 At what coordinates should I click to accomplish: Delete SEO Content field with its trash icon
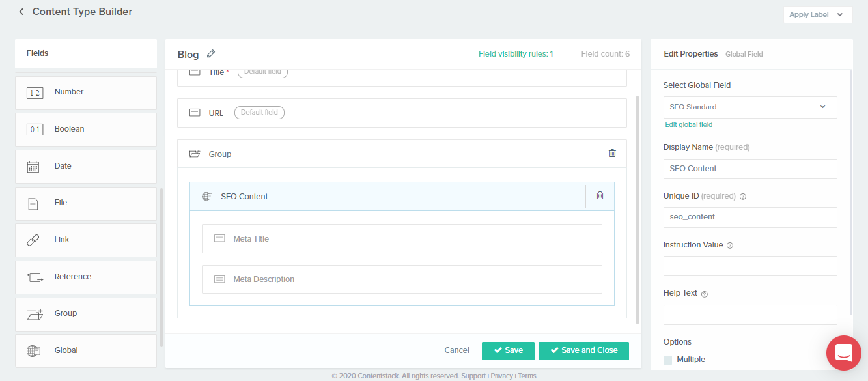pyautogui.click(x=600, y=196)
